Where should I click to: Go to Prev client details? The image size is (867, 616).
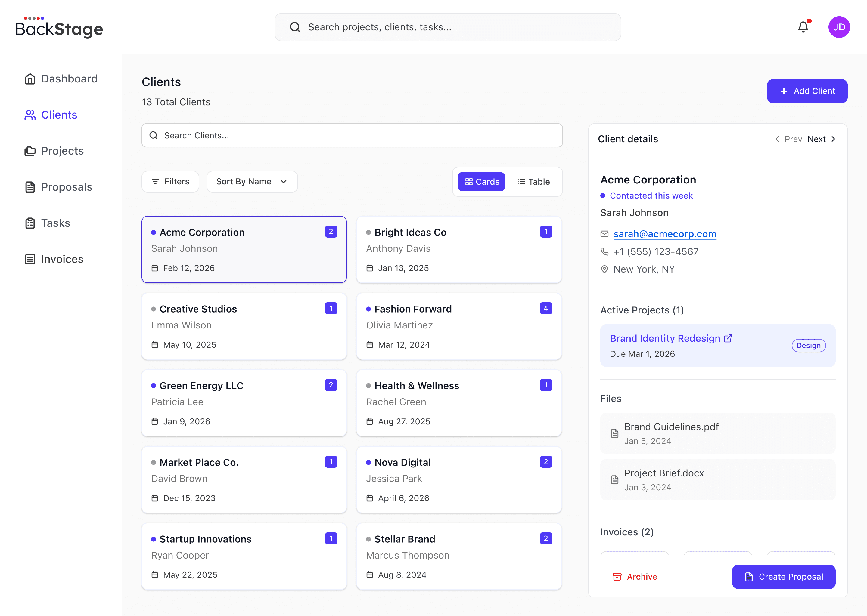point(788,139)
